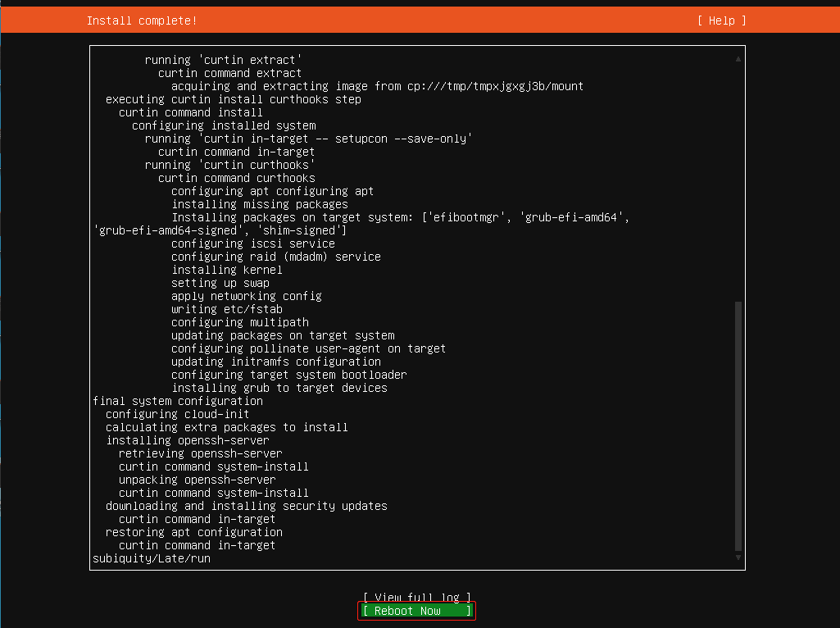Select the 'retrieving openssh-server' log line
Screen dimensions: 840x628
(200, 453)
